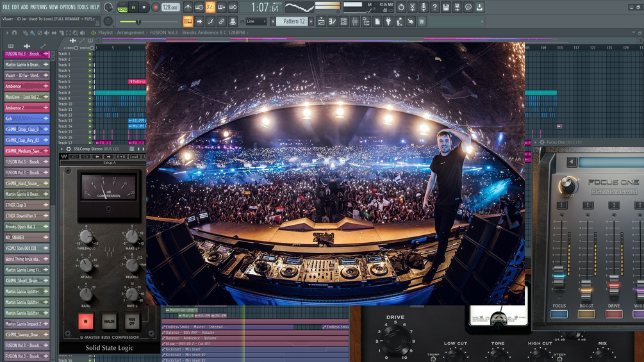644x362 pixels.
Task: Toggle the metronome icon
Action: (188, 7)
